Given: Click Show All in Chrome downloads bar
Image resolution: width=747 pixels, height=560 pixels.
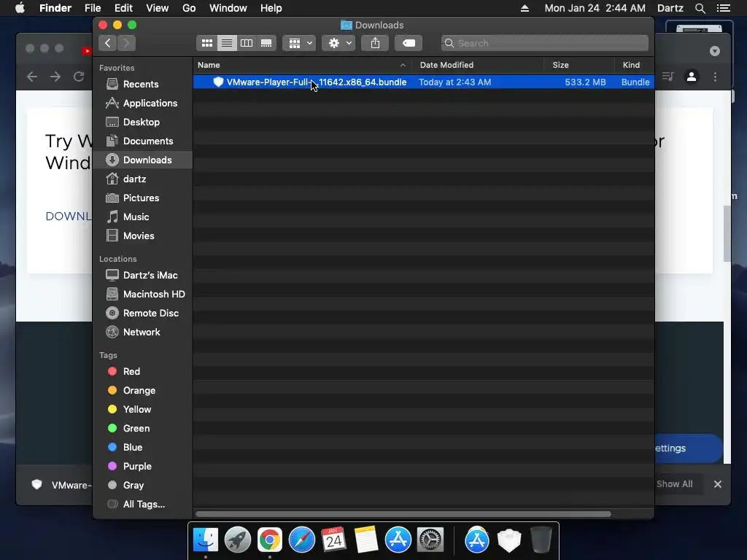Looking at the screenshot, I should [x=674, y=484].
